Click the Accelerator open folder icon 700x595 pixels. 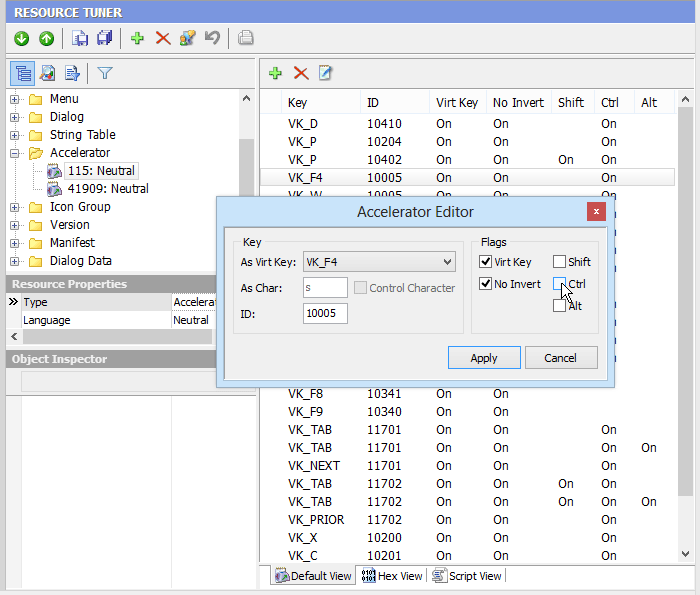36,153
